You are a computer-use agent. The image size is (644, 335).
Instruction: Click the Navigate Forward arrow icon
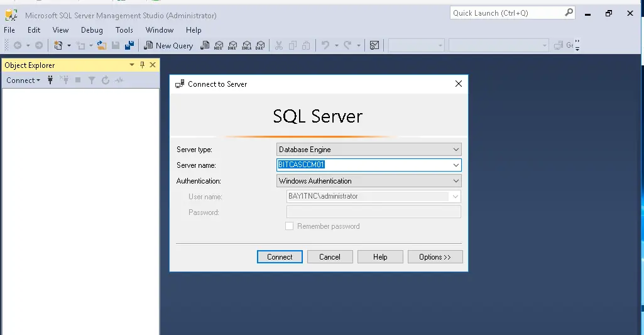(x=38, y=45)
